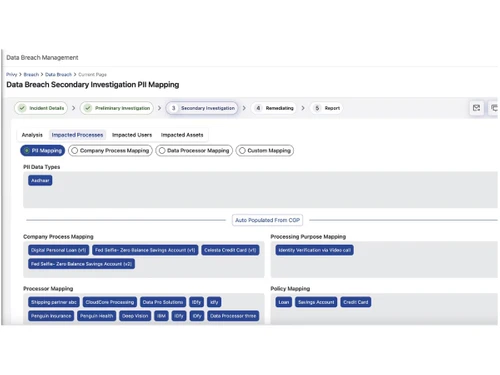Click the PII Data Types label
This screenshot has width=500, height=375.
(x=42, y=167)
